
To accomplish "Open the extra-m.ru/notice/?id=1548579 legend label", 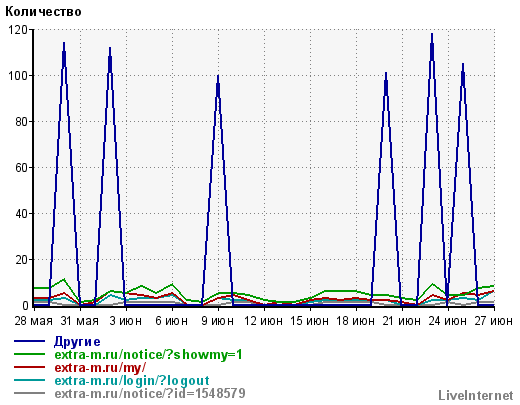I will pos(150,394).
